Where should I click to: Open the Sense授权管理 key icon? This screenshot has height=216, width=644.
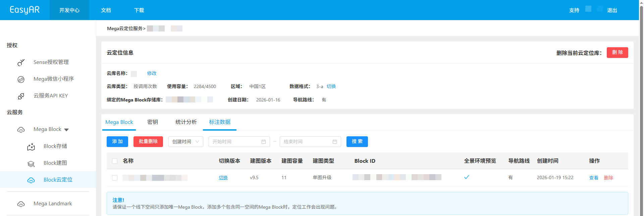(x=21, y=62)
